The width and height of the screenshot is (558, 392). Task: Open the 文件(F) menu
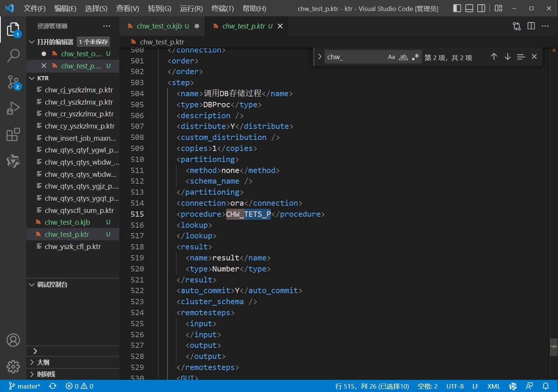[34, 8]
